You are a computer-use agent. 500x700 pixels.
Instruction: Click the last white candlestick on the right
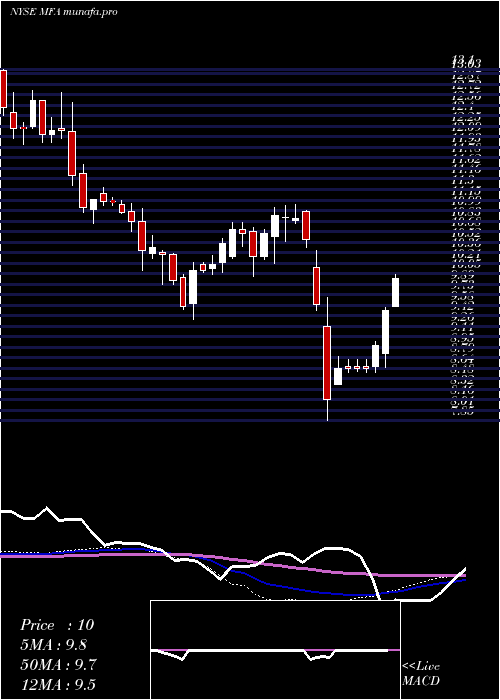(396, 291)
